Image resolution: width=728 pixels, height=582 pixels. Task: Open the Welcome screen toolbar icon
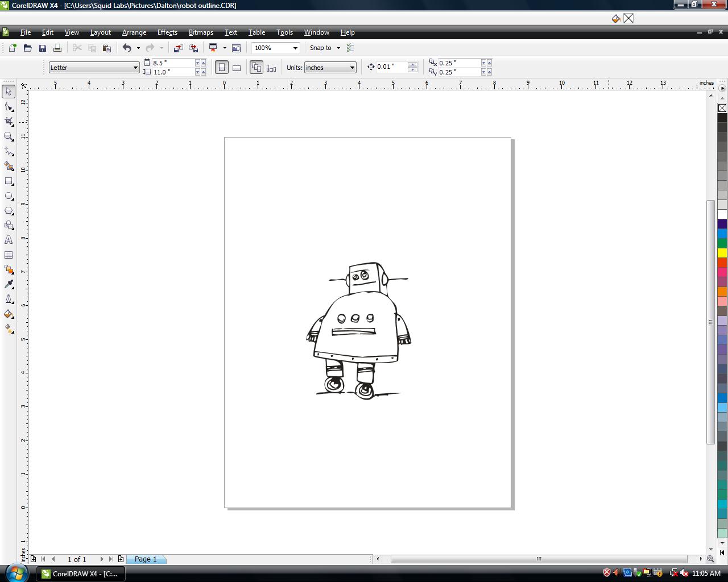[x=236, y=48]
